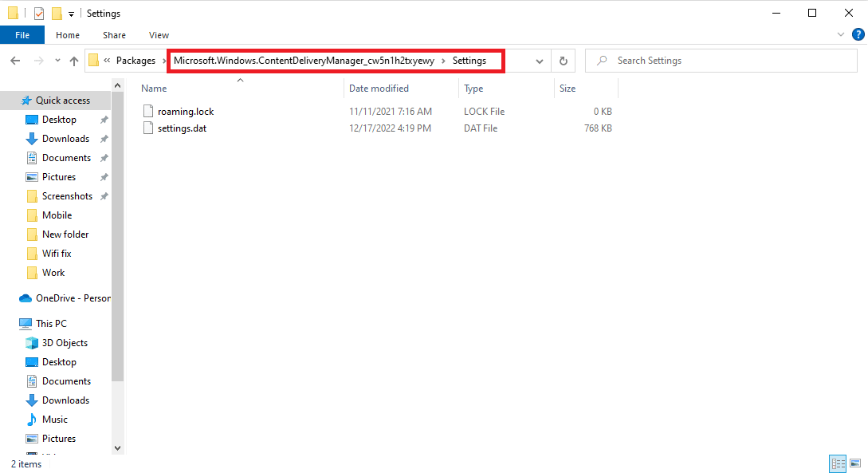Click navigation pane scrollbar up arrow

point(117,85)
